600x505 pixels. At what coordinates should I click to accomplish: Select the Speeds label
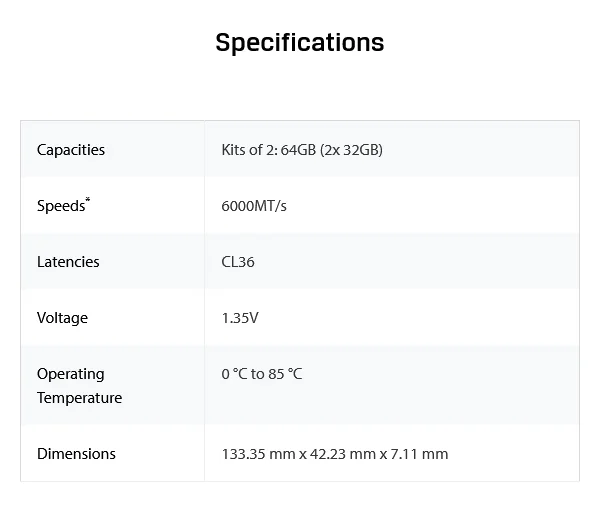coord(61,206)
